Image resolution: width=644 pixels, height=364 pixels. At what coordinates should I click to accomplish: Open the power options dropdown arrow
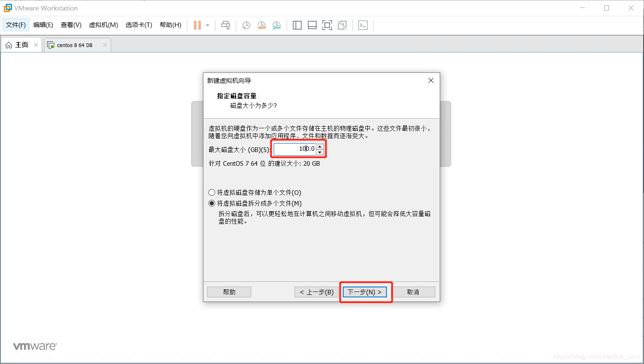[x=206, y=25]
